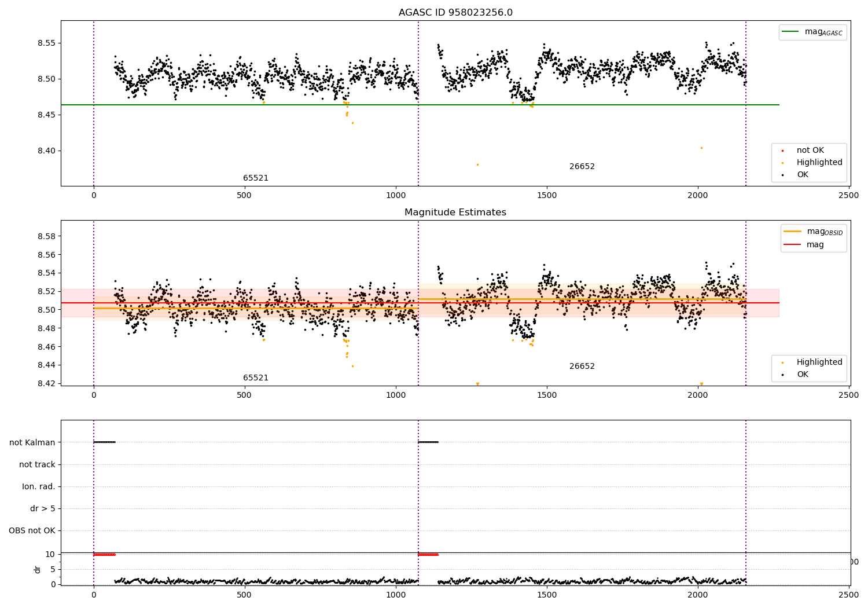Viewport: 868px width, 608px height.
Task: Click obsid label 26652 in the AGASC plot
Action: [x=582, y=167]
